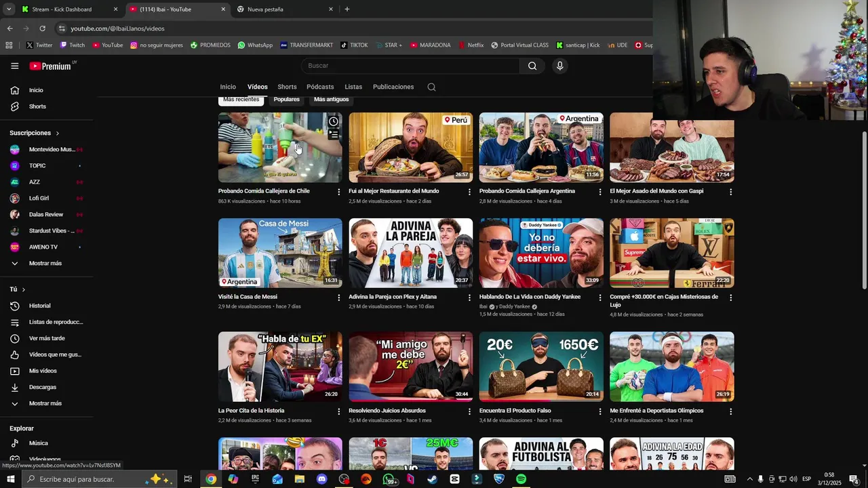This screenshot has height=488, width=868.
Task: Open TRANSFERMARKT bookmark
Action: [x=307, y=45]
